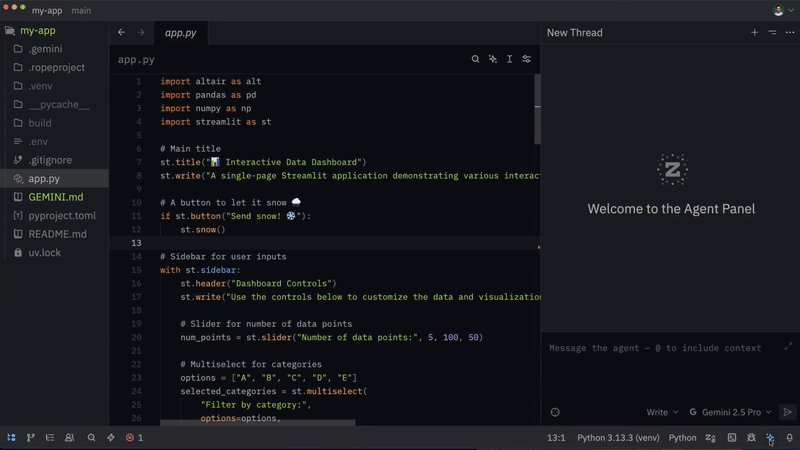Viewport: 800px width, 450px height.
Task: Start a new thread with plus icon
Action: pos(754,32)
